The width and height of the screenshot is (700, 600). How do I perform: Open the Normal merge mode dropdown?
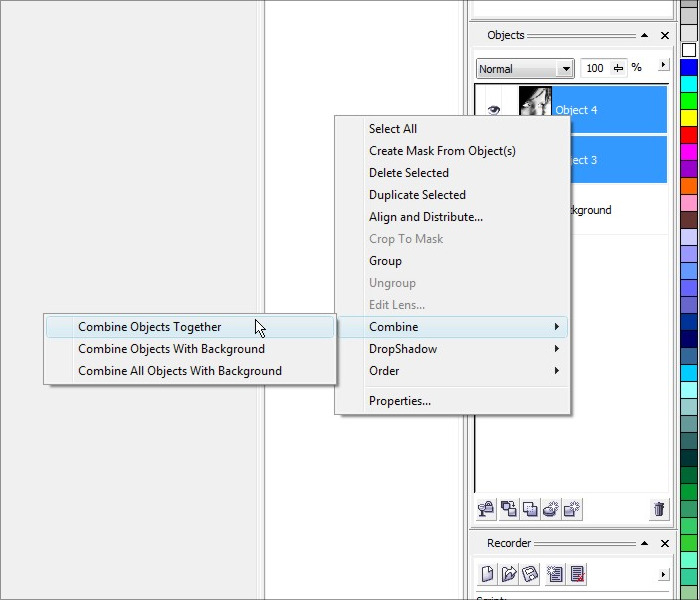(x=566, y=69)
